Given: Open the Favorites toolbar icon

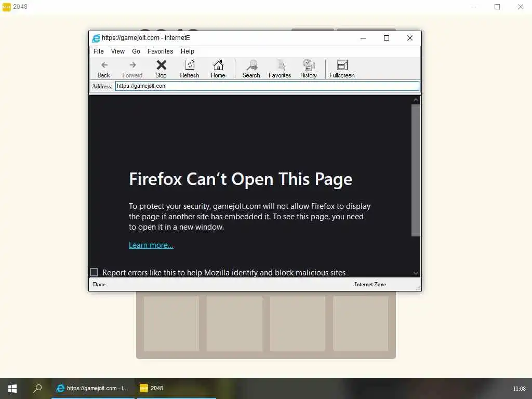Looking at the screenshot, I should coord(280,69).
